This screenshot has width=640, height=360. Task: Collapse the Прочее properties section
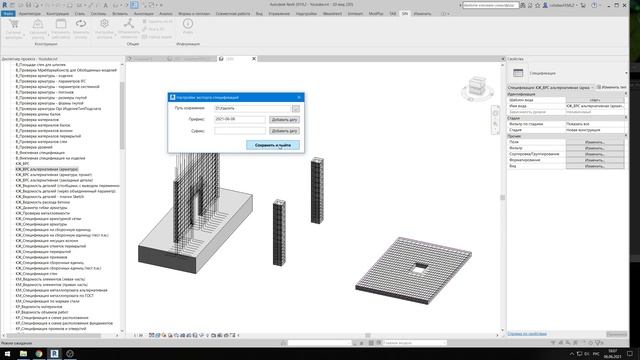tap(626, 136)
